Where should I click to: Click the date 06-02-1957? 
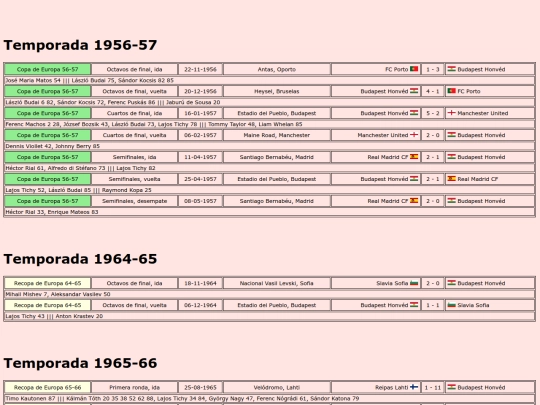coord(200,135)
